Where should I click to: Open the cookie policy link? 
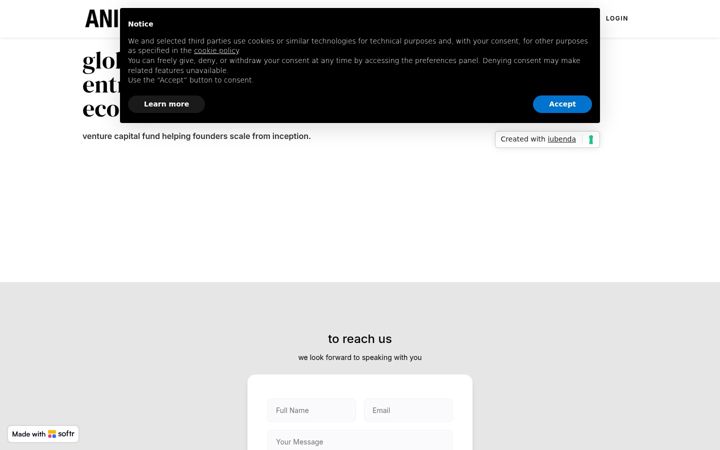pos(216,51)
